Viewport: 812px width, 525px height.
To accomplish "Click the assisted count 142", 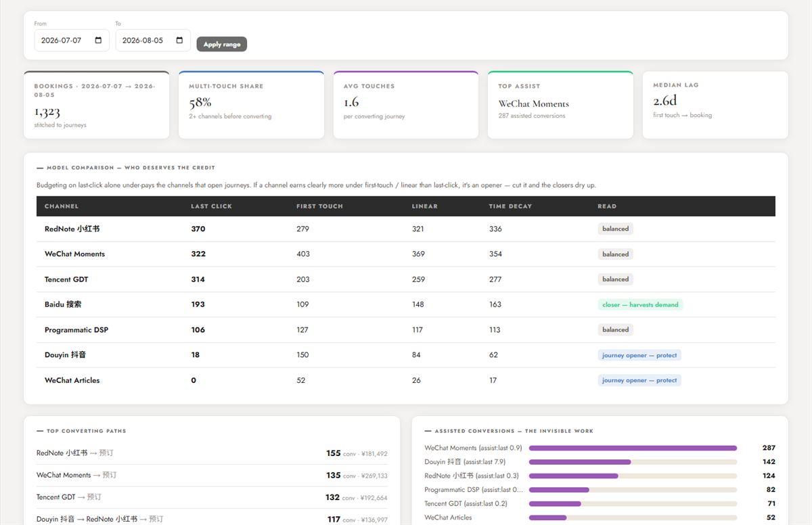I will coord(769,462).
